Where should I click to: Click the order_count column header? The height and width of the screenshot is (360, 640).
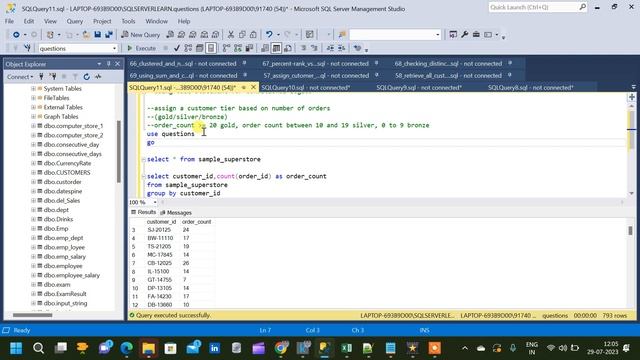197,222
